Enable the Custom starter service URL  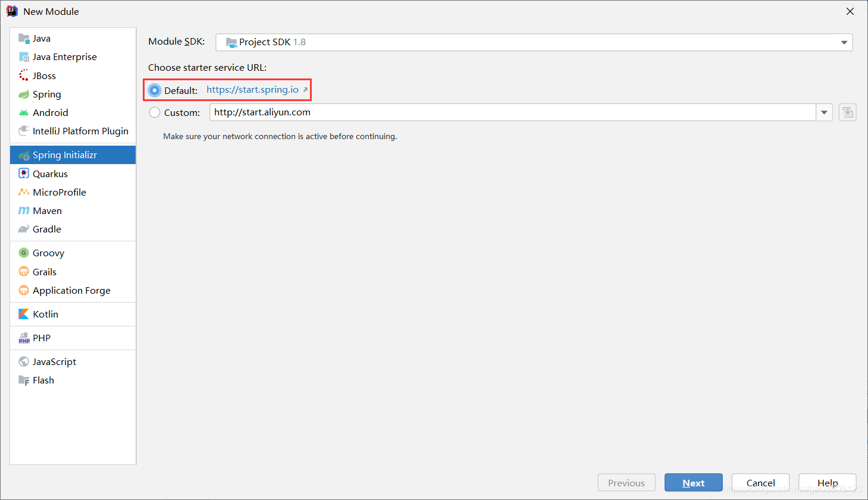pos(155,112)
